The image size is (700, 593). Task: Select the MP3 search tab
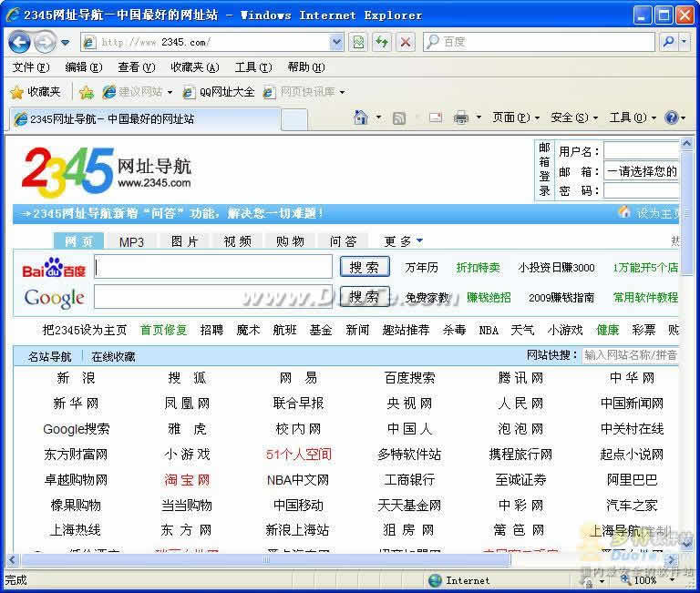131,241
